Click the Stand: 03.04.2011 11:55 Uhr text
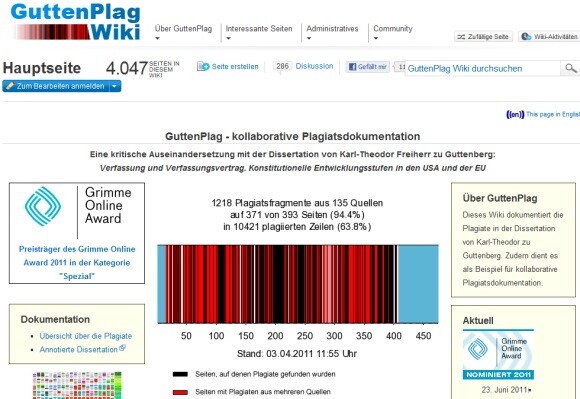The height and width of the screenshot is (399, 580). [x=297, y=354]
